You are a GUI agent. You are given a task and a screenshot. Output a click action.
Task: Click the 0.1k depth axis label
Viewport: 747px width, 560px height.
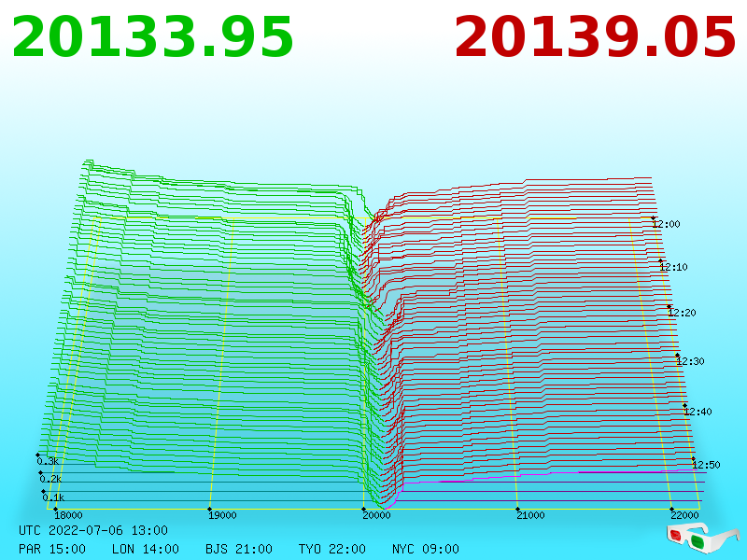(53, 497)
